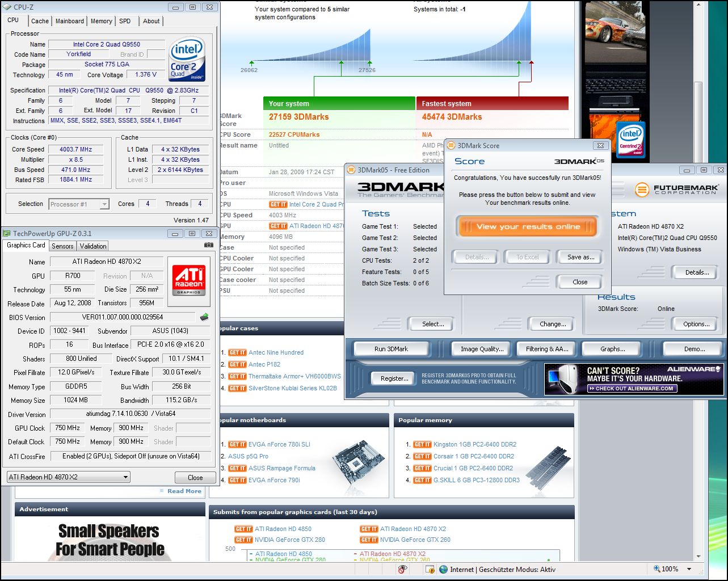Click the GET IT badge beside ASUS Rampage Formula
The height and width of the screenshot is (581, 728).
click(x=237, y=469)
